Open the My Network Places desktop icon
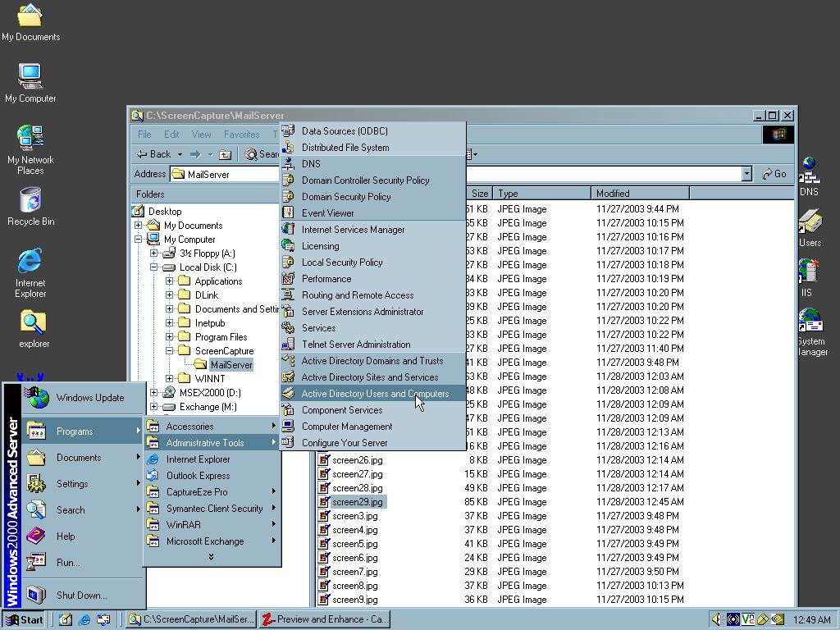 coord(30,150)
